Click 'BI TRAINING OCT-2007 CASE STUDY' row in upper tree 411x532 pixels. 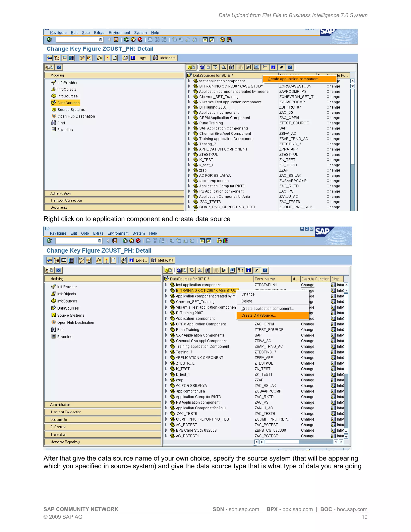pyautogui.click(x=231, y=86)
